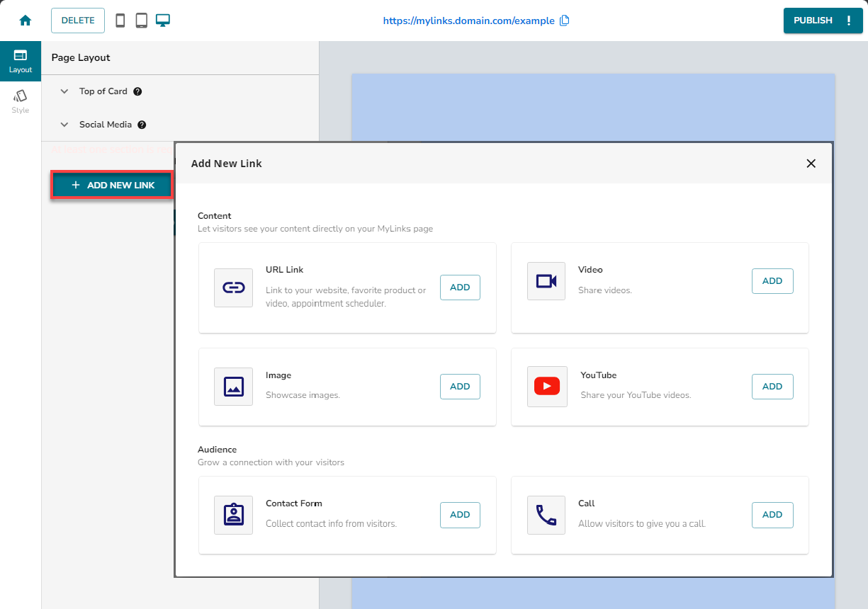Viewport: 868px width, 609px height.
Task: Click the Video camera icon
Action: tap(546, 281)
